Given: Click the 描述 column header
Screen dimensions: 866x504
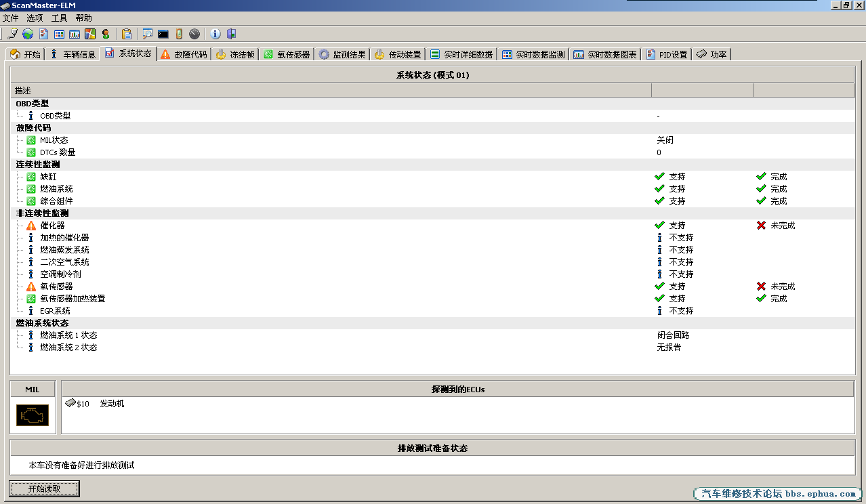Looking at the screenshot, I should coord(331,91).
